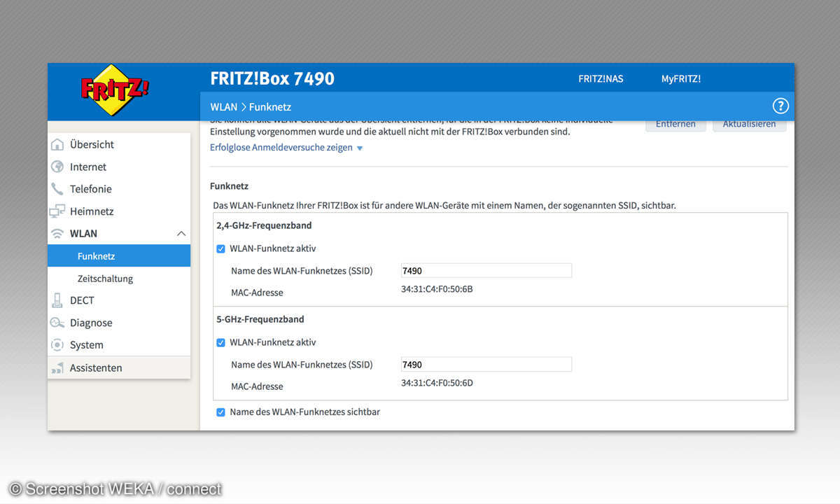Click the 2,4-GHz SSID input field

pos(486,271)
